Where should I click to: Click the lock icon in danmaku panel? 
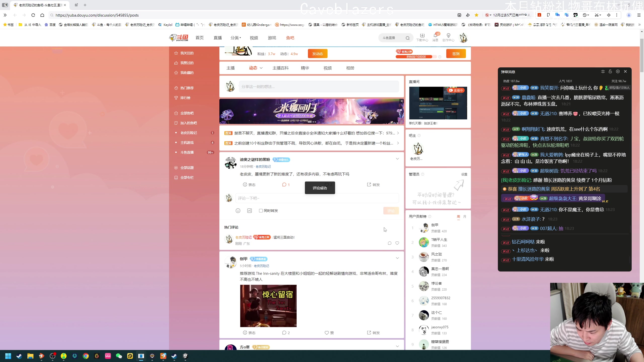click(x=610, y=72)
